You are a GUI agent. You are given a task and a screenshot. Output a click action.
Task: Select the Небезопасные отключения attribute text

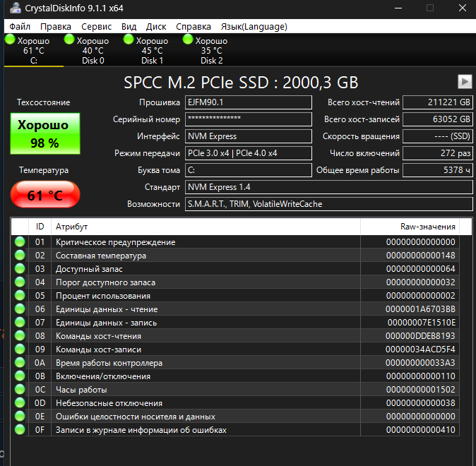point(109,403)
